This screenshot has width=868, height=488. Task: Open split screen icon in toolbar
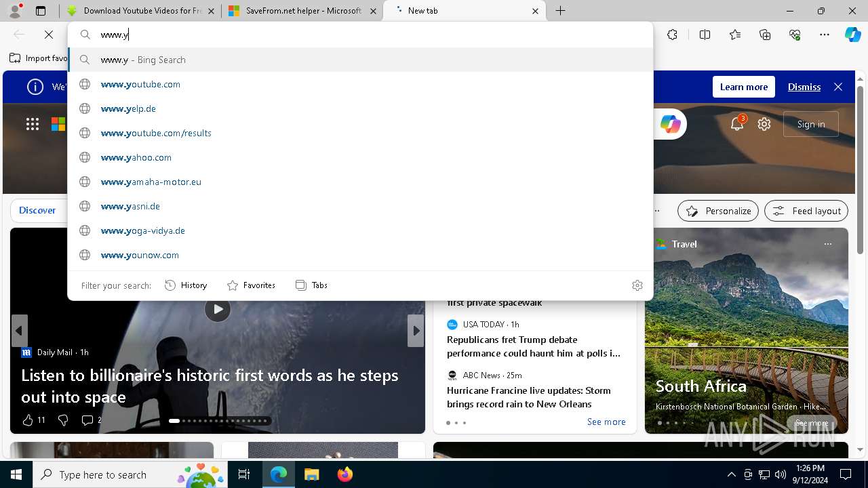(705, 35)
